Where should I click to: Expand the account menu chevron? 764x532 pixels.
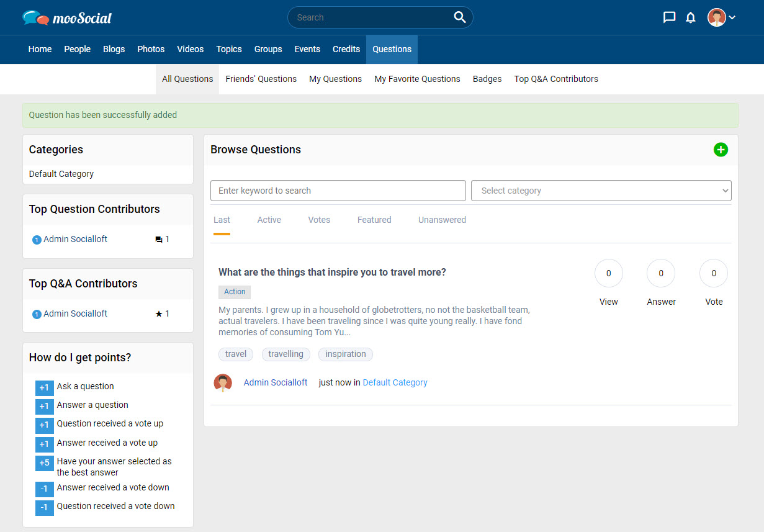(732, 17)
